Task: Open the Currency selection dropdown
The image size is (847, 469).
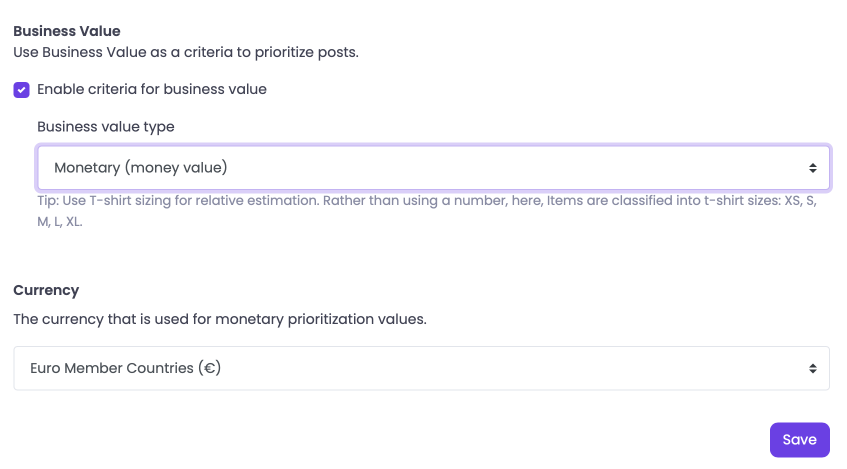Action: click(x=421, y=368)
